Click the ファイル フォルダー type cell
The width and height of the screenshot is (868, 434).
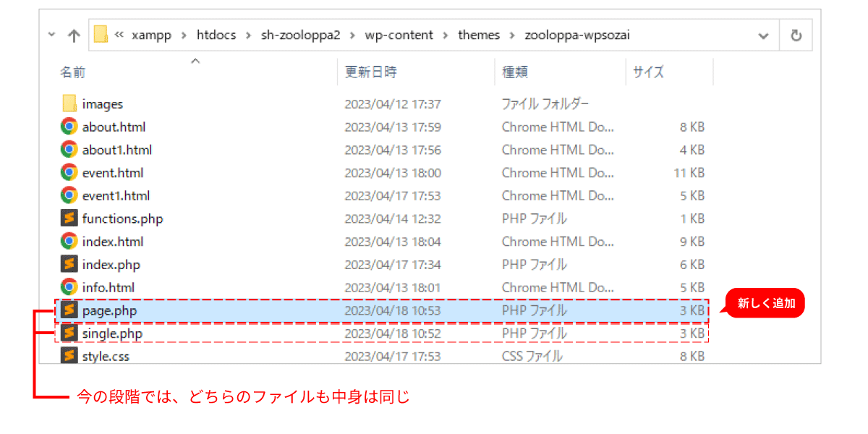[x=545, y=104]
